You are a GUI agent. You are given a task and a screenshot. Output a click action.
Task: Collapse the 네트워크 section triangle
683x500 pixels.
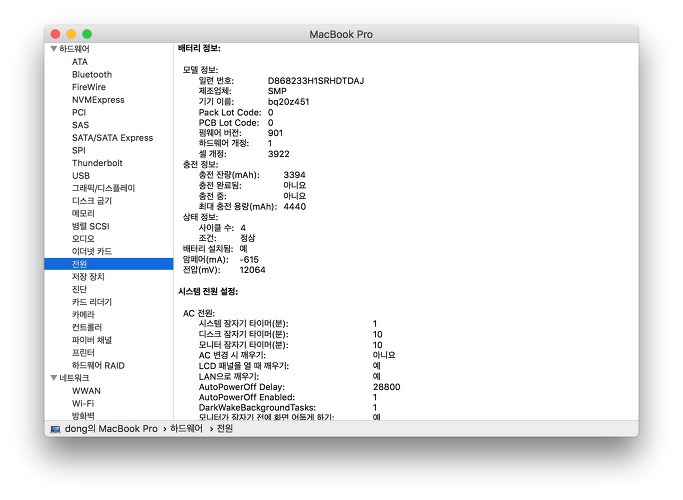54,378
